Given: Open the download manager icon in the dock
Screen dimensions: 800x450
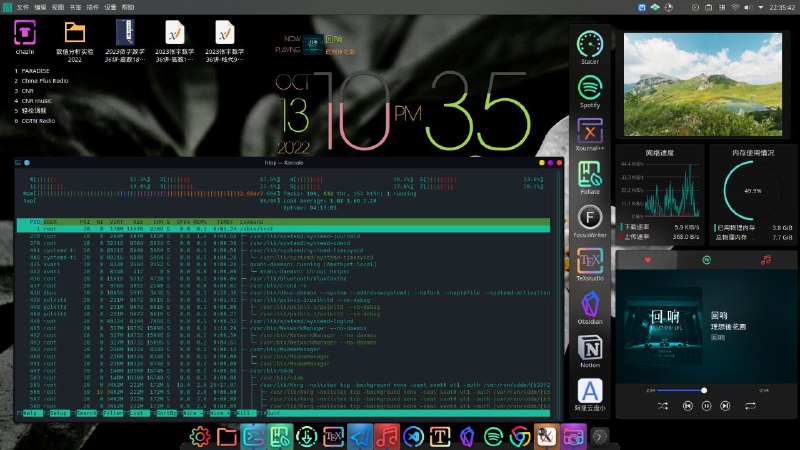Looking at the screenshot, I should point(307,437).
